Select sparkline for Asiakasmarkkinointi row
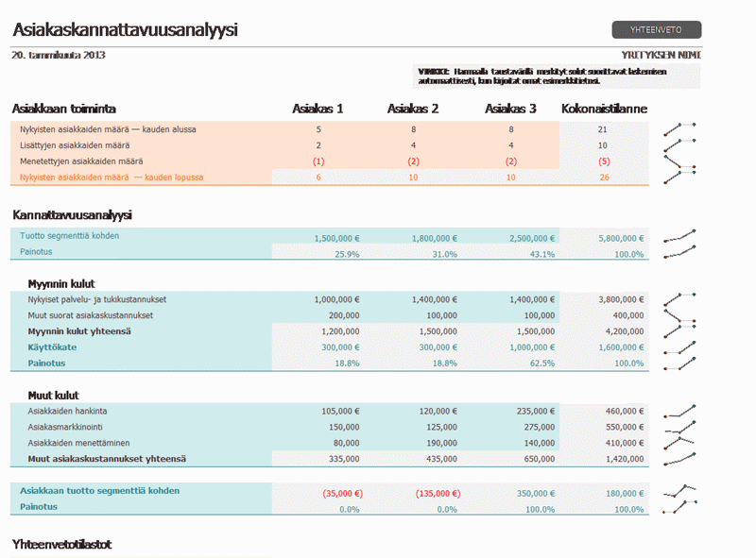This screenshot has height=558, width=756. [x=679, y=427]
